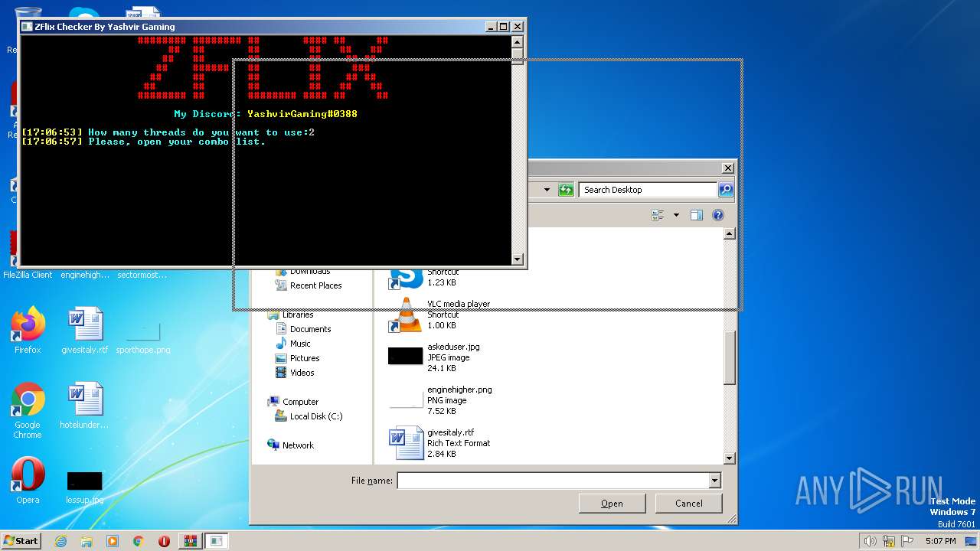Viewport: 980px width, 551px height.
Task: Click the network tray icon
Action: (x=890, y=541)
